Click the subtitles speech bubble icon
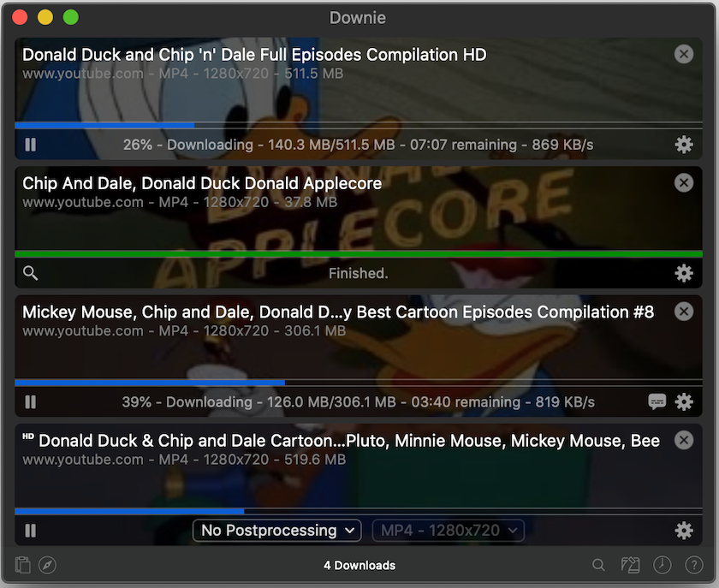 tap(657, 401)
